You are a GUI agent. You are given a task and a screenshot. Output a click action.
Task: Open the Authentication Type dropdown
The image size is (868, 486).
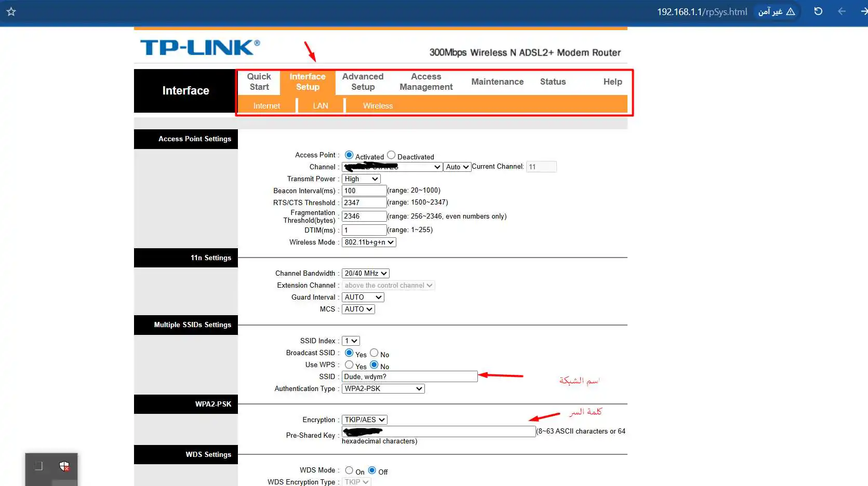pyautogui.click(x=383, y=389)
